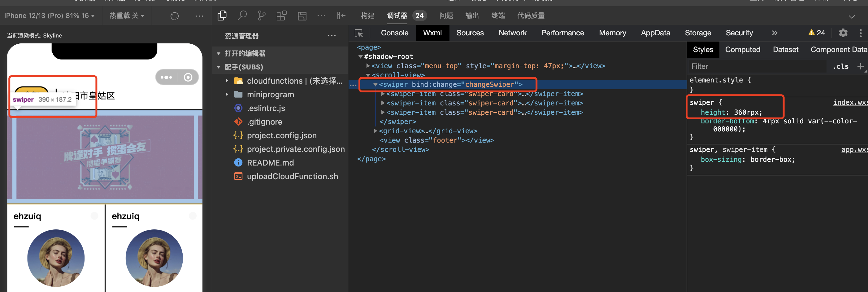Open the Dataset tab
Screen dimensions: 868x292
tap(785, 50)
